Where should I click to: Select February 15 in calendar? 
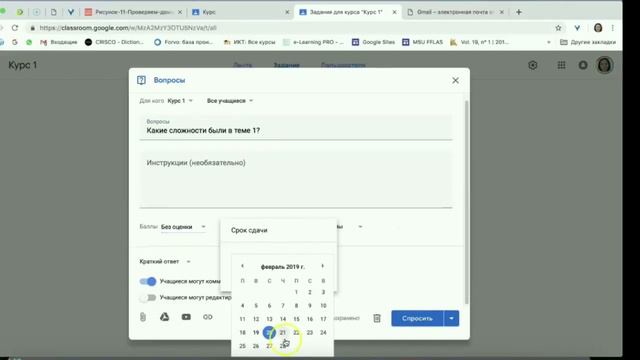click(x=296, y=319)
